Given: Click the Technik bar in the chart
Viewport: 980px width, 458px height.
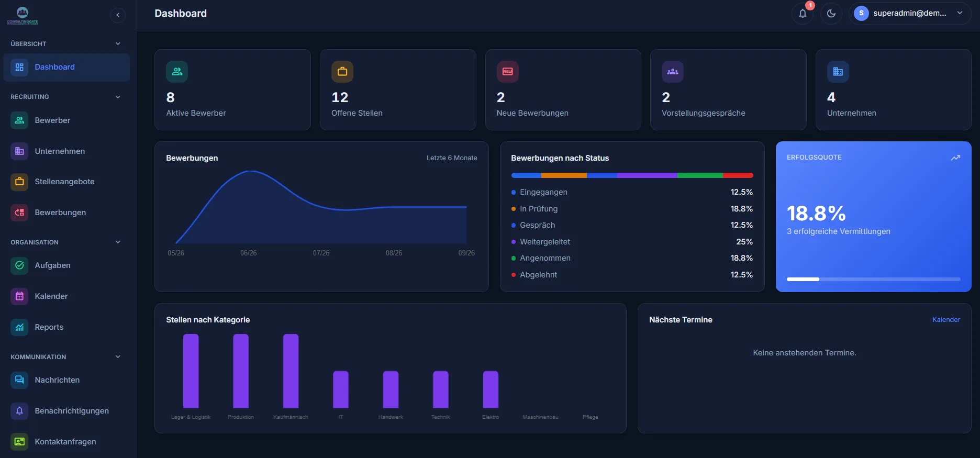Looking at the screenshot, I should point(441,389).
